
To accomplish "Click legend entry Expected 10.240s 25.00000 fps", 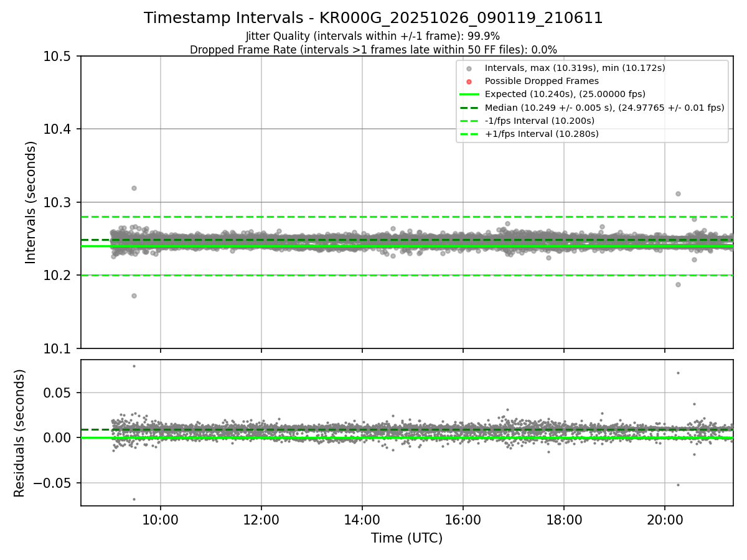I will (x=565, y=94).
